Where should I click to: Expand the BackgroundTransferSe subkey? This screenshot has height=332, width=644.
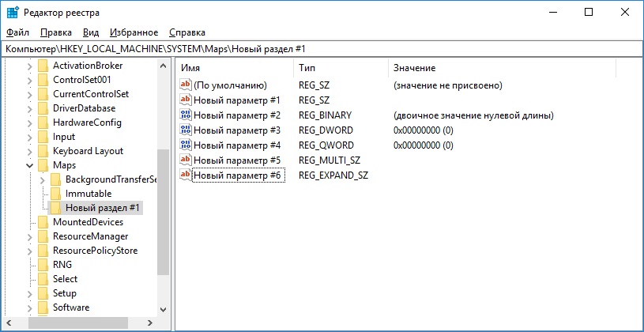pyautogui.click(x=42, y=179)
